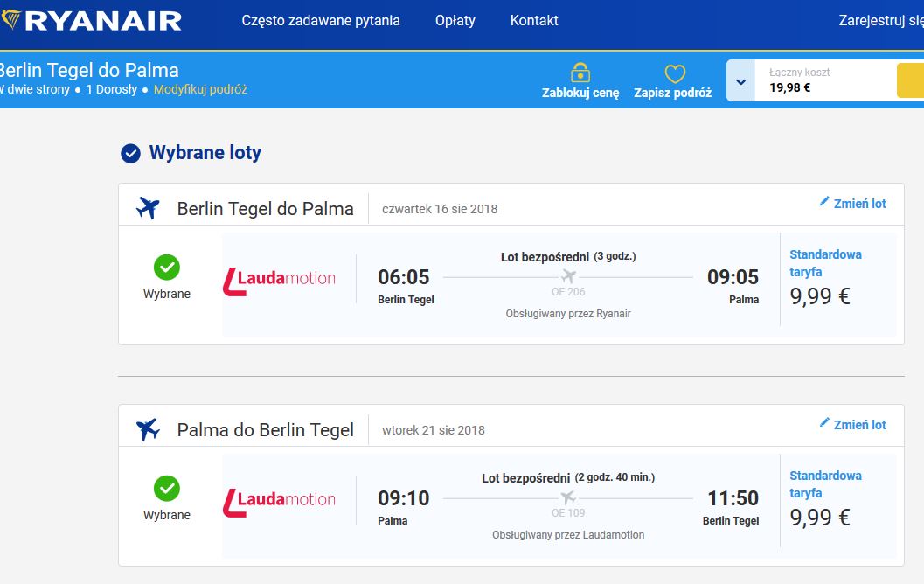The height and width of the screenshot is (584, 924).
Task: Click the 09:05 Palma arrival time
Action: coord(733,277)
